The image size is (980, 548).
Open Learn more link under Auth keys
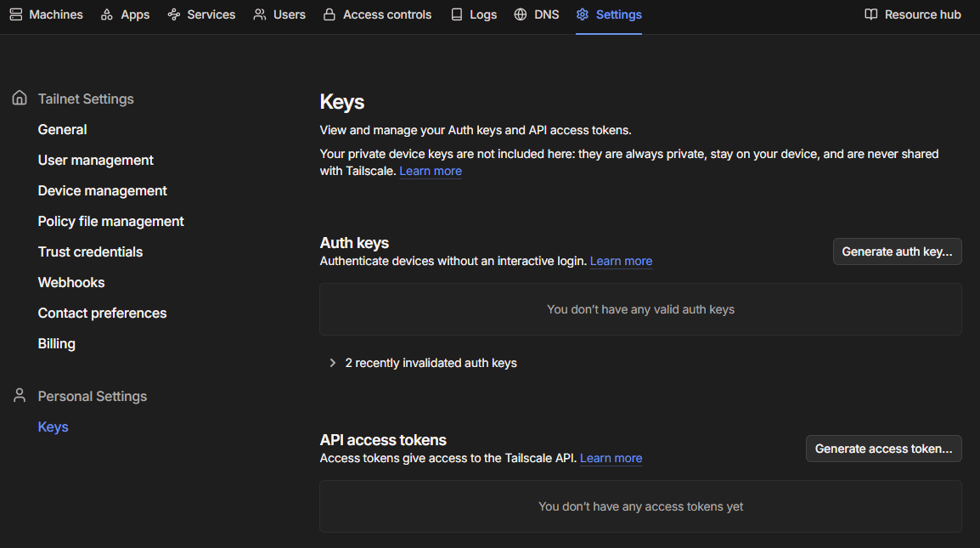coord(621,261)
